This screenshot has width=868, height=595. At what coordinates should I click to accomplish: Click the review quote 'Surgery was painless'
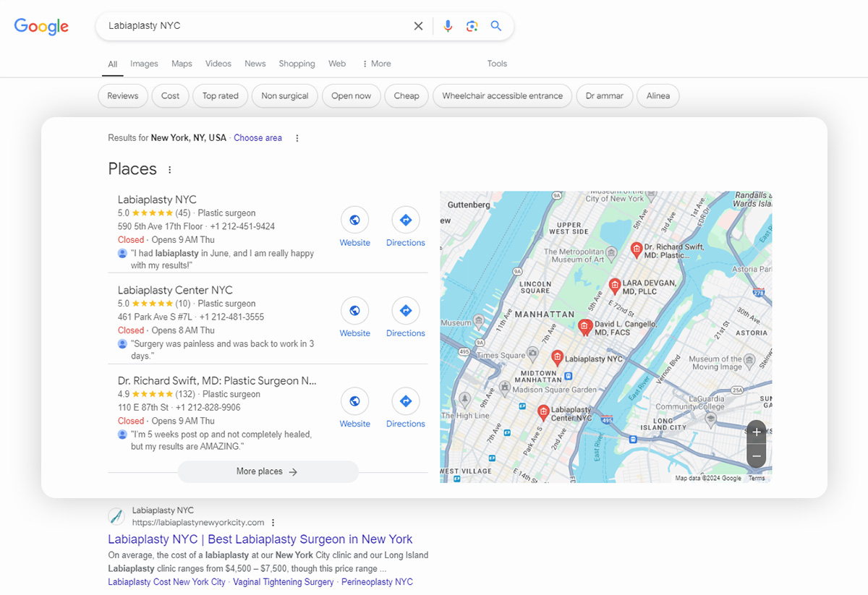tap(223, 350)
